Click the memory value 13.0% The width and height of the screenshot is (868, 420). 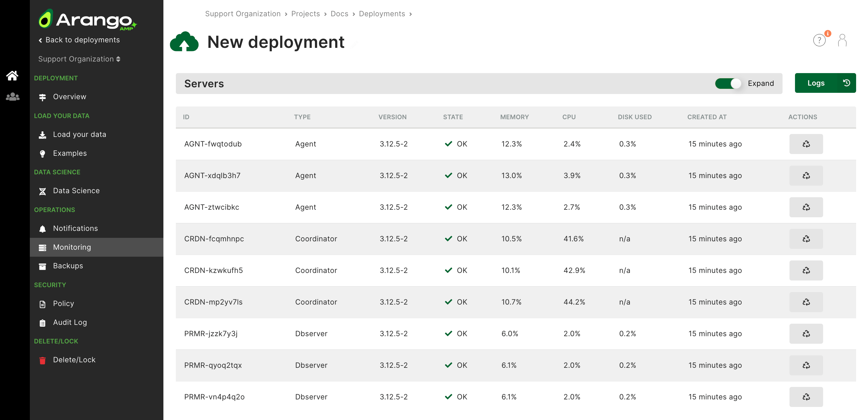tap(511, 176)
